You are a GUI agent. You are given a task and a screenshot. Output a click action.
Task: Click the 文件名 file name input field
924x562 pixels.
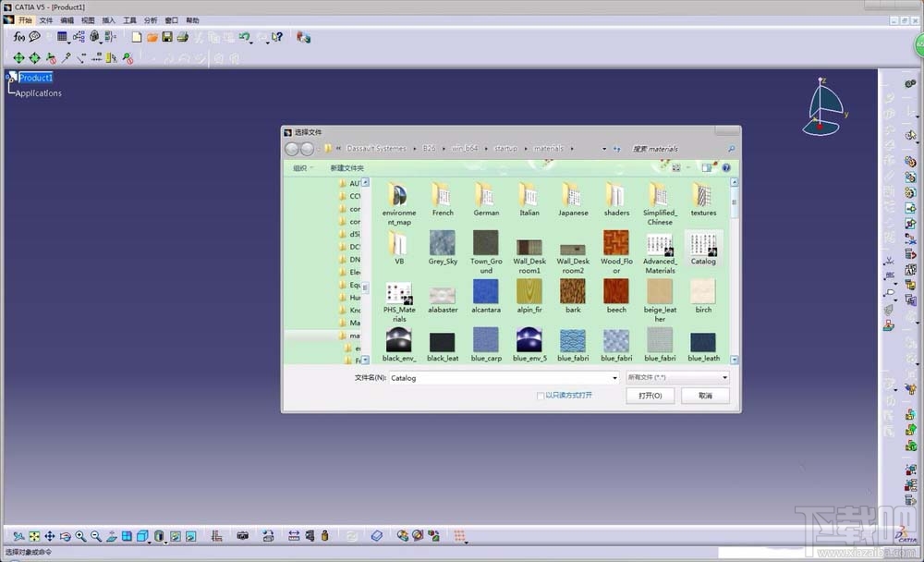coord(499,377)
